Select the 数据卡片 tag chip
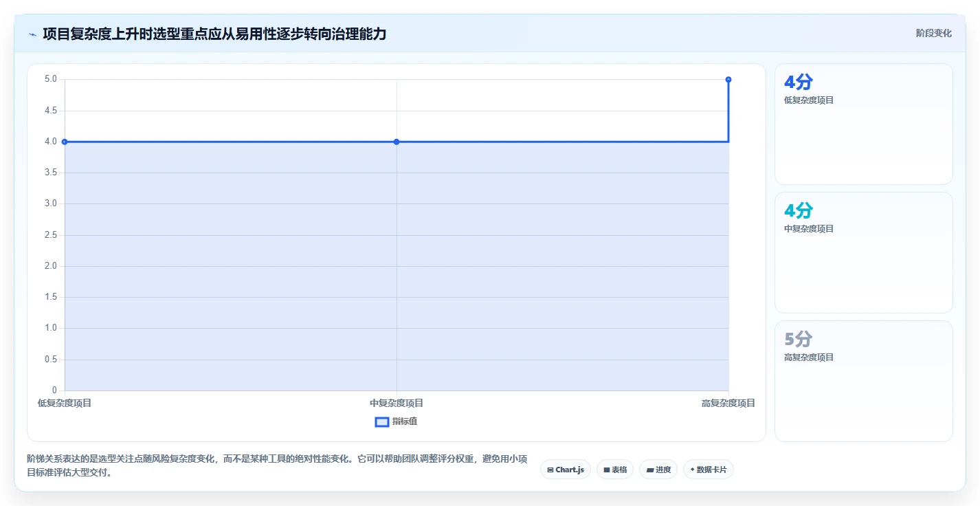 click(x=709, y=470)
